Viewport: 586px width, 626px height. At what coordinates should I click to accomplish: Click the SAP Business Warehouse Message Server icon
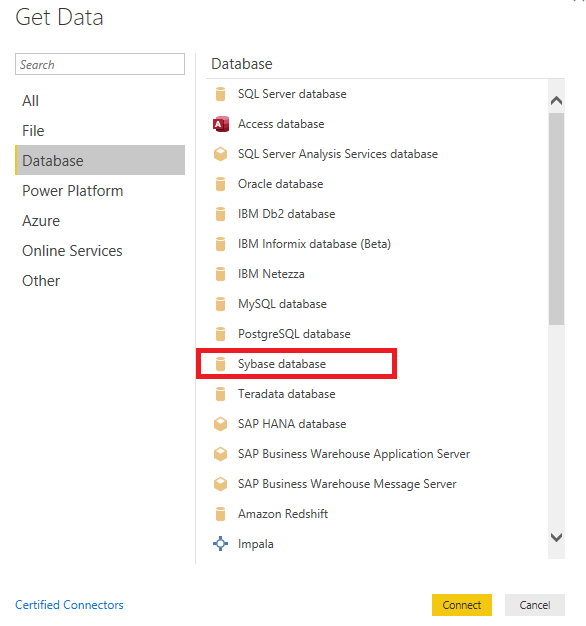click(220, 484)
